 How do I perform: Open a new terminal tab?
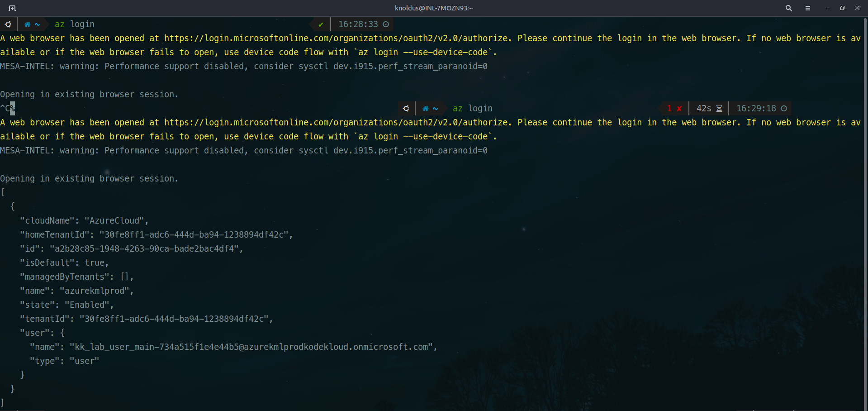[12, 8]
